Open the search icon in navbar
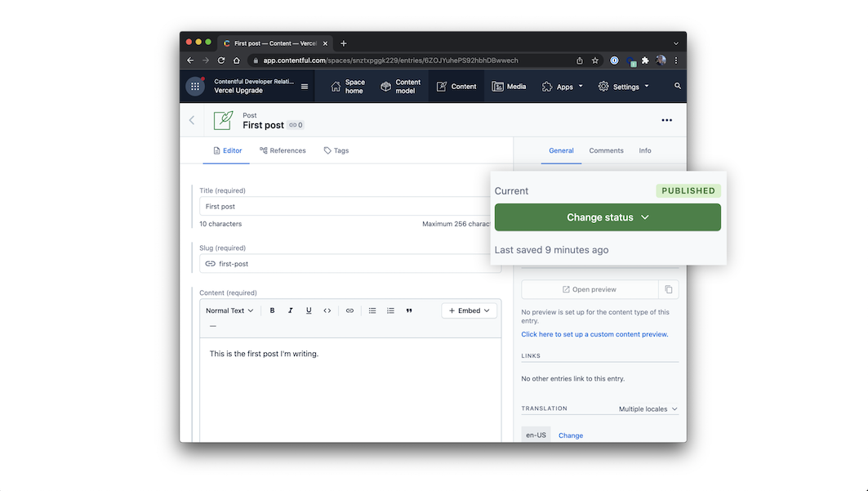 pos(677,86)
